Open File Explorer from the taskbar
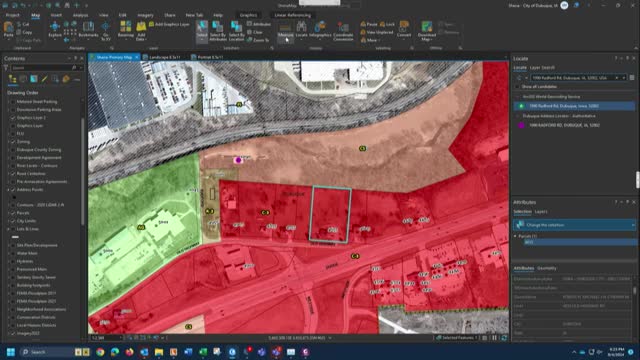 pos(159,352)
